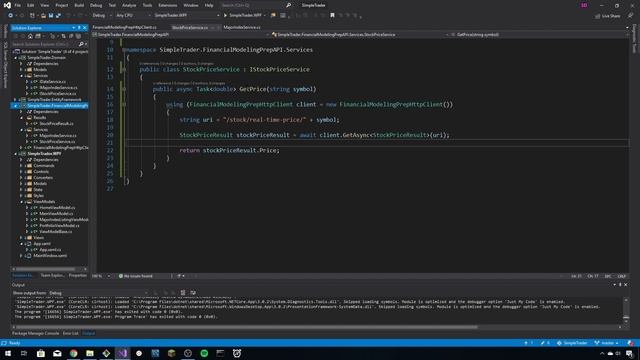640x360 pixels.
Task: Open File Explorer from the taskbar
Action: (90, 353)
